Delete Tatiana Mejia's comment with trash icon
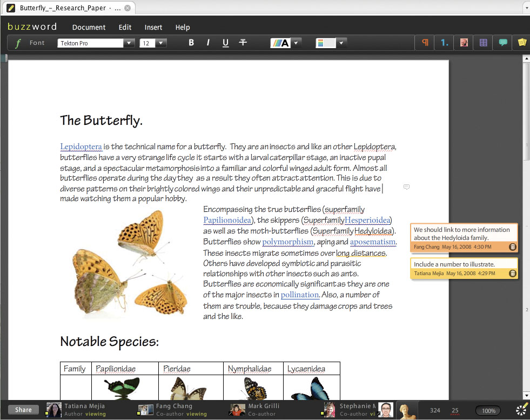This screenshot has width=530, height=420. click(513, 274)
